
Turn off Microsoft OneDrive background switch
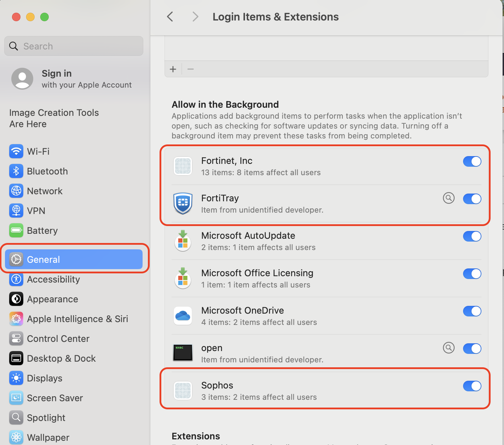point(472,311)
